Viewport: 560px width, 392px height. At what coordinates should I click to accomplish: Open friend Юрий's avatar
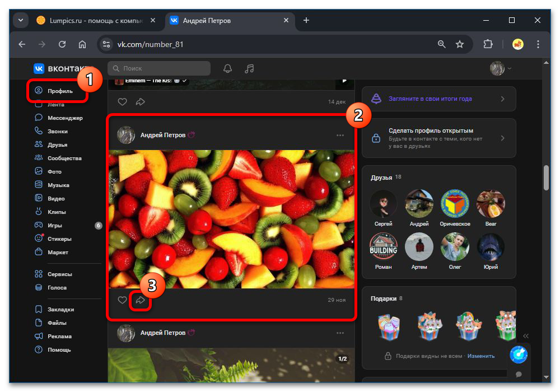(x=491, y=247)
